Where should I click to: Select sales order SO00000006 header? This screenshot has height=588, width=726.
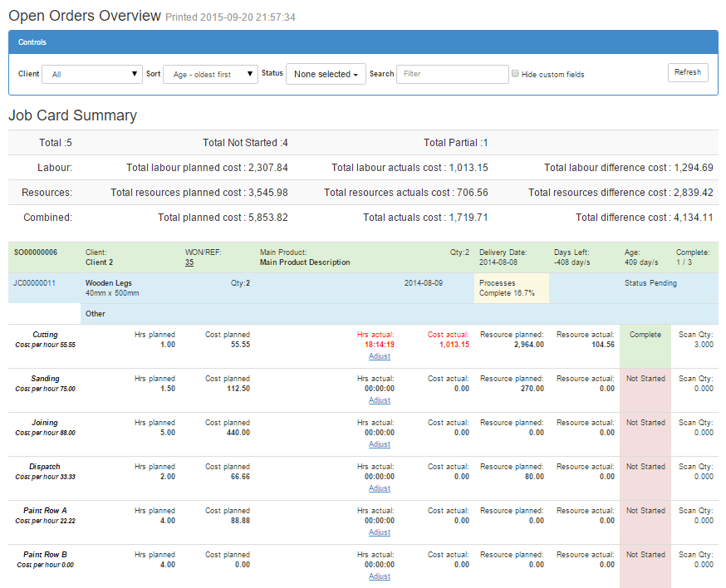36,252
